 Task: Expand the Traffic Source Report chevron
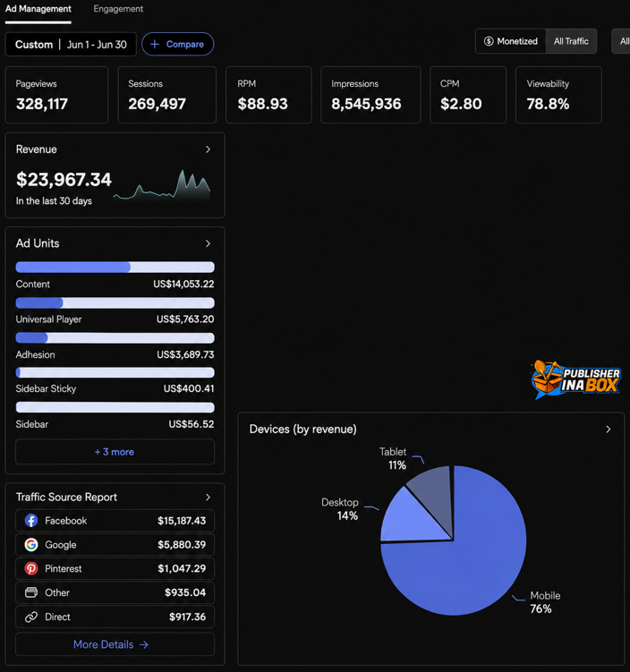pos(208,498)
